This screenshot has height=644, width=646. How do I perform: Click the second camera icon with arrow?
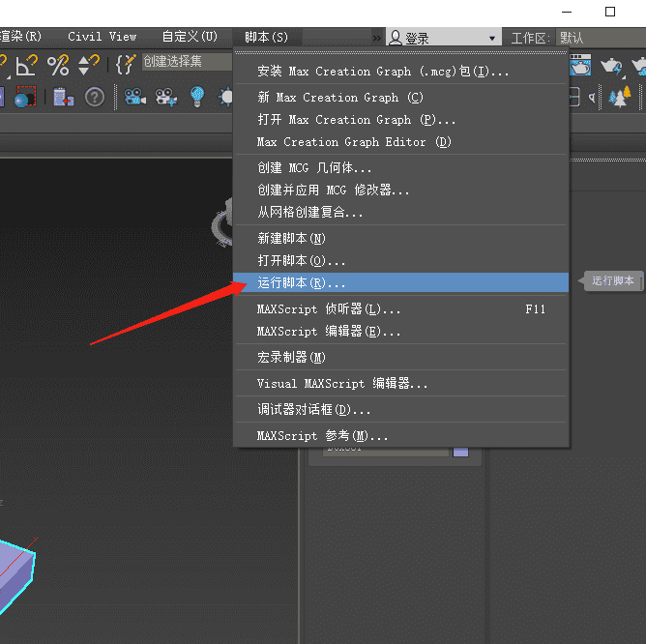pos(166,97)
